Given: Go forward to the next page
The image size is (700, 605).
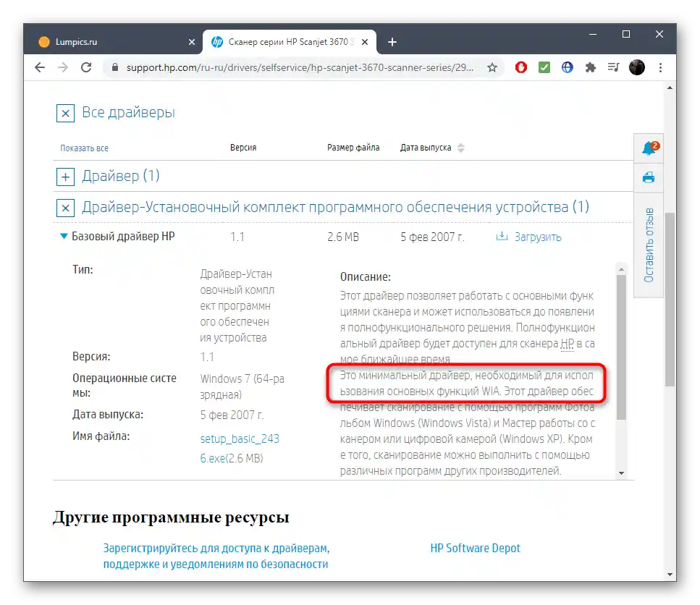Looking at the screenshot, I should coord(63,67).
